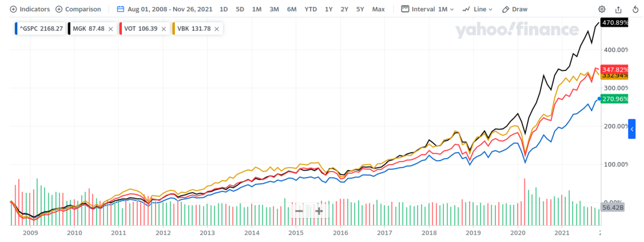
Task: Expand the blue side panel arrow
Action: 632,130
